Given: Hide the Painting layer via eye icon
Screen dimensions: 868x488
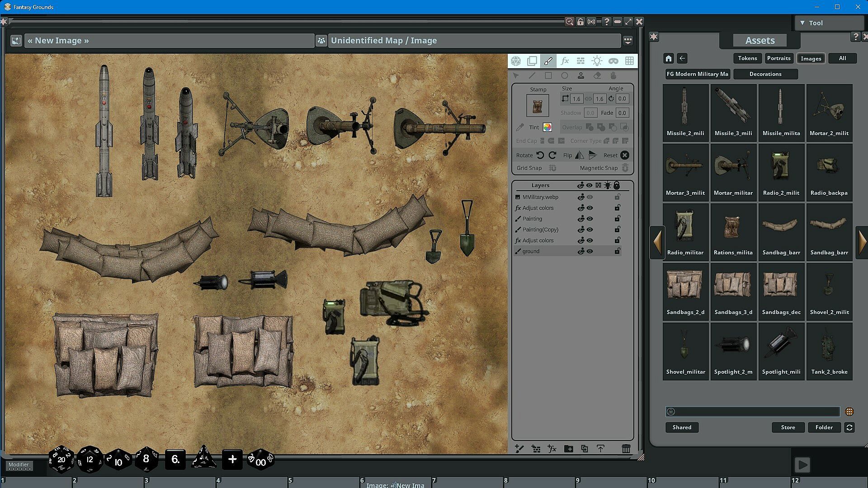Looking at the screenshot, I should click(x=590, y=219).
